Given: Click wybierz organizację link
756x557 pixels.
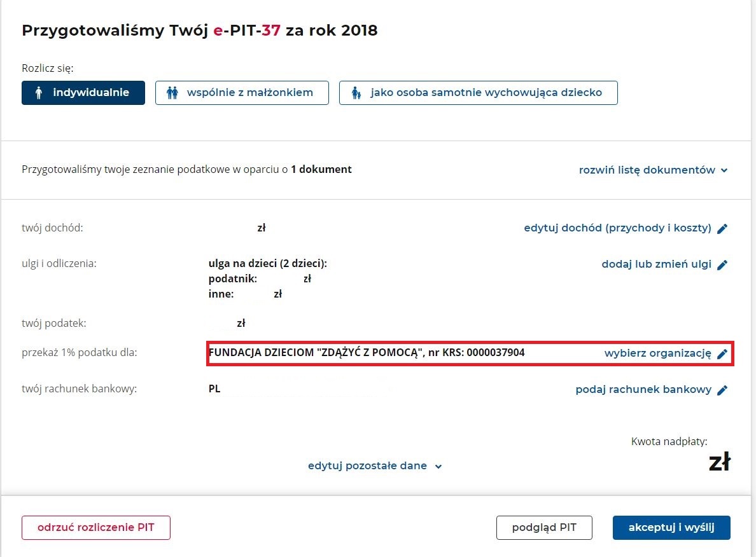Looking at the screenshot, I should (x=657, y=354).
